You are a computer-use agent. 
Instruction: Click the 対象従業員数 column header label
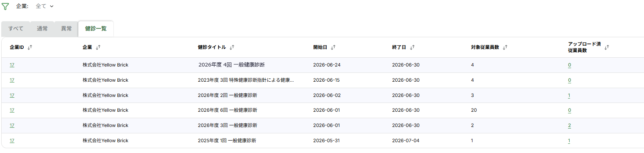tap(485, 47)
